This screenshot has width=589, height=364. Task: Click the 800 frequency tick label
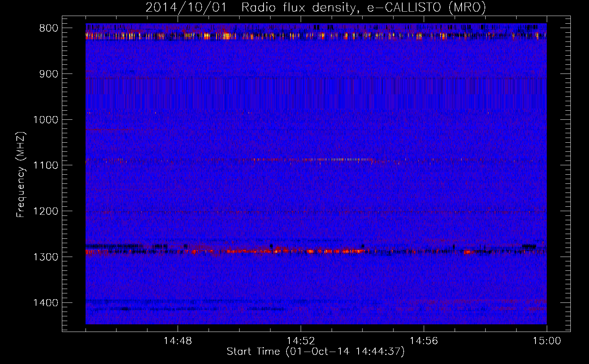click(49, 28)
